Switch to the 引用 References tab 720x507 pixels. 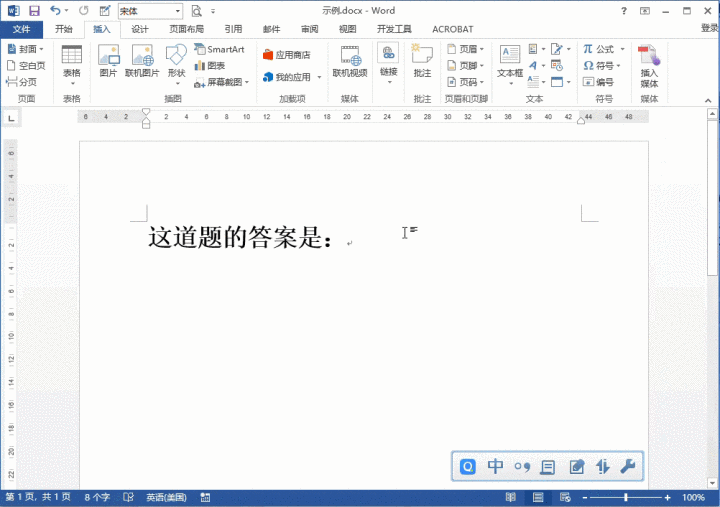coord(233,29)
